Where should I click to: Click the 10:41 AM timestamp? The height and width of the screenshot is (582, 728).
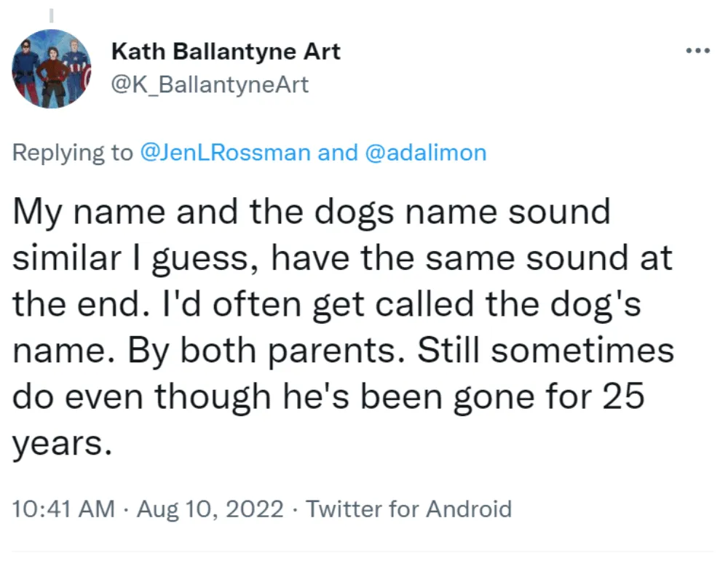click(x=63, y=509)
